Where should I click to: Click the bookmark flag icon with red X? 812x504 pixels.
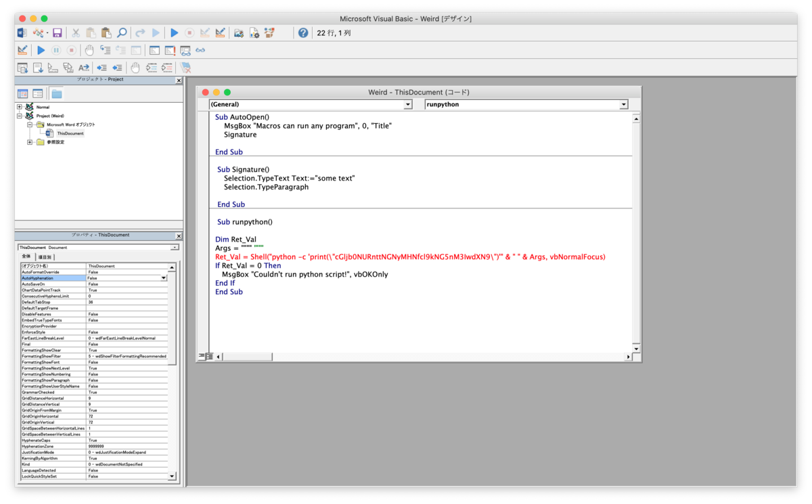coord(185,68)
